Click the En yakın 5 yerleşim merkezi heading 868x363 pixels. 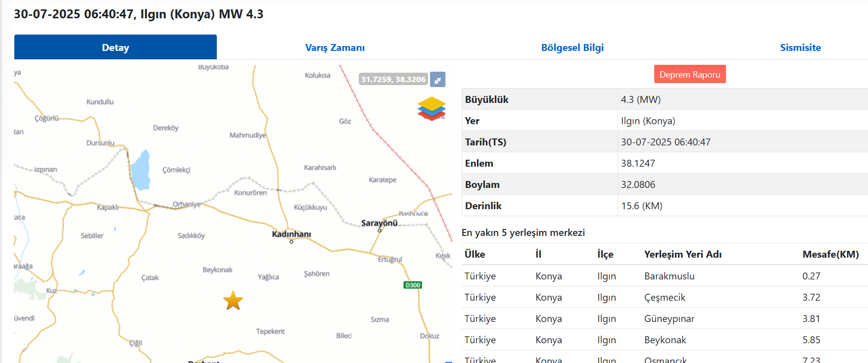[523, 232]
